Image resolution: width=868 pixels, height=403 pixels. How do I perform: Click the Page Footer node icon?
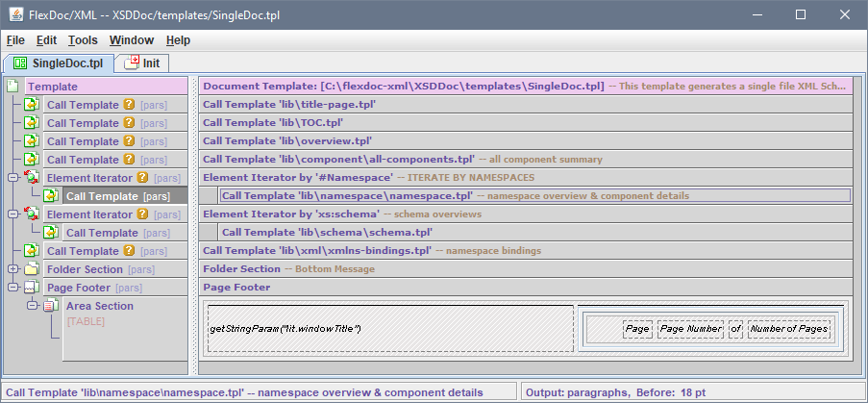pos(31,288)
